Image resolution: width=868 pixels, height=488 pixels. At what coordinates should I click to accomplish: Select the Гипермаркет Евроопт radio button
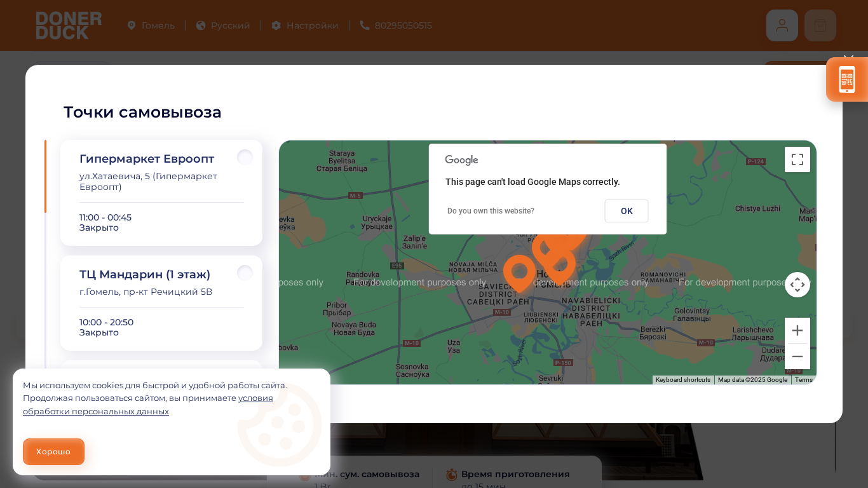[x=245, y=158]
